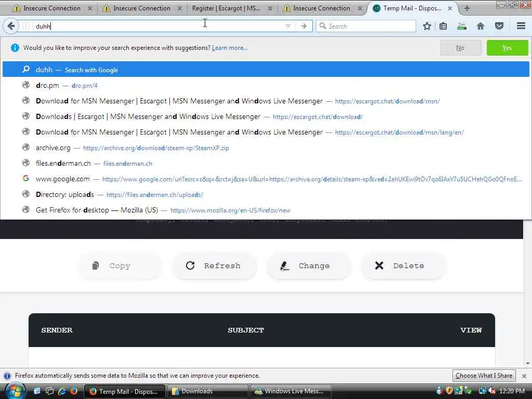Select 'duhh — Search with Google' suggestion
Screen dimensions: 532x399
[265, 70]
